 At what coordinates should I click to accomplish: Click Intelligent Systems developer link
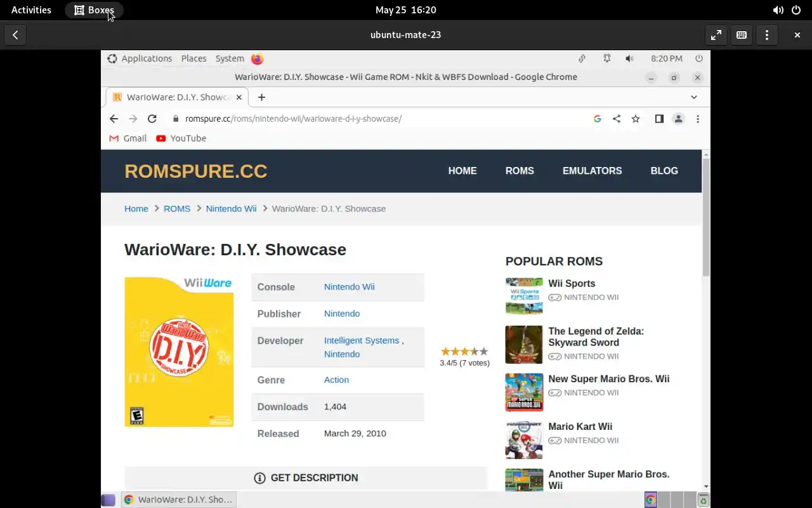[x=362, y=340]
